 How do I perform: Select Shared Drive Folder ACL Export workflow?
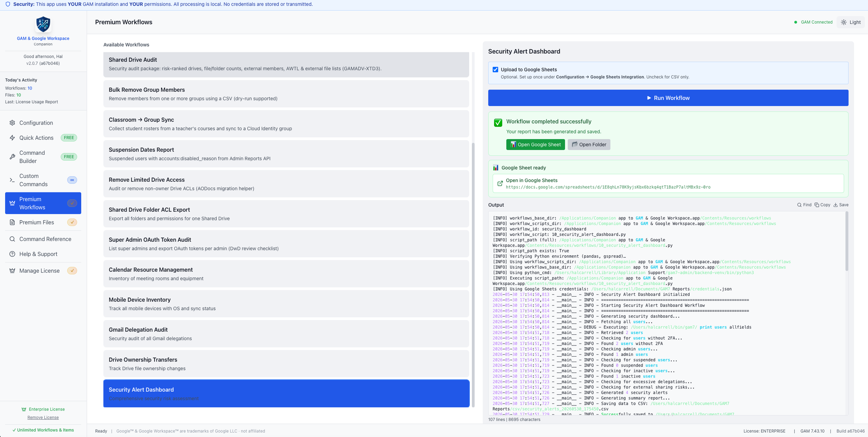coord(286,214)
